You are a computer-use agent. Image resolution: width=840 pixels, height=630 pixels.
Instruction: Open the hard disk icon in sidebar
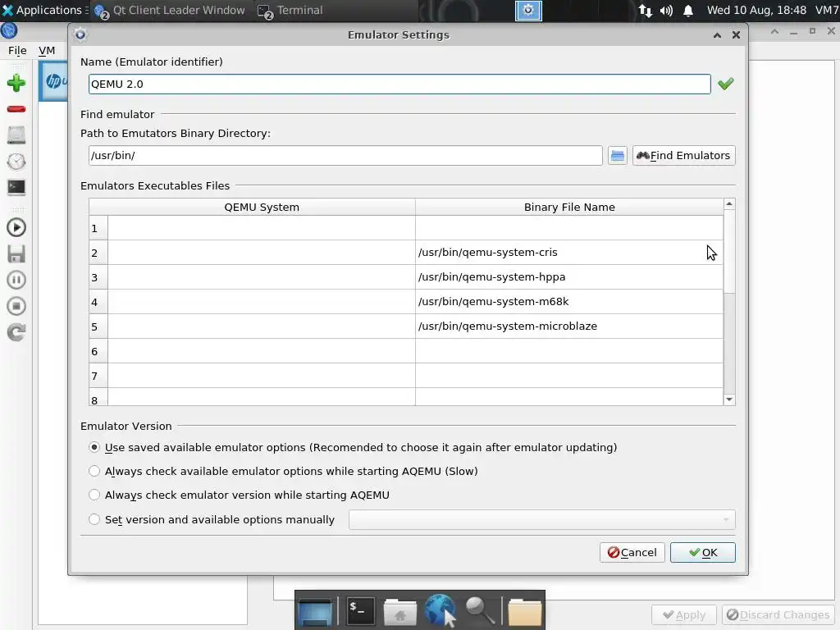[16, 135]
